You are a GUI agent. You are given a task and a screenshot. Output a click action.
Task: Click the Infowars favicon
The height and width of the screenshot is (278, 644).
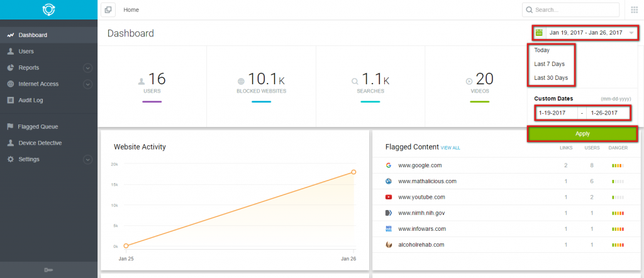(389, 229)
